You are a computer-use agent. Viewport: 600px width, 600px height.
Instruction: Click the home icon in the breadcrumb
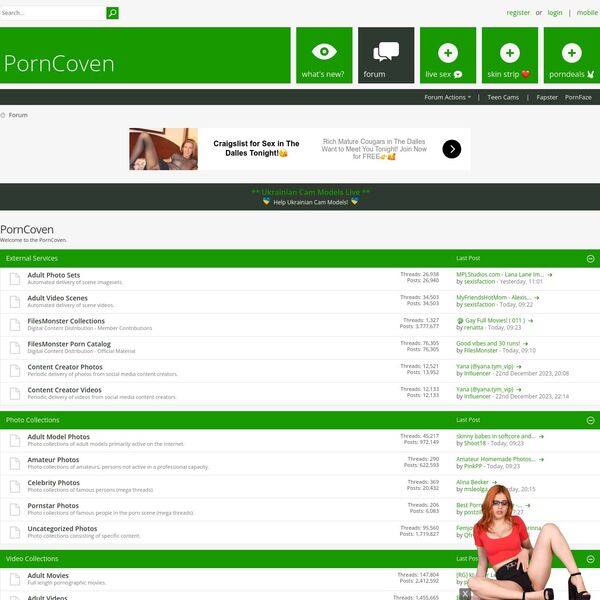(x=4, y=115)
